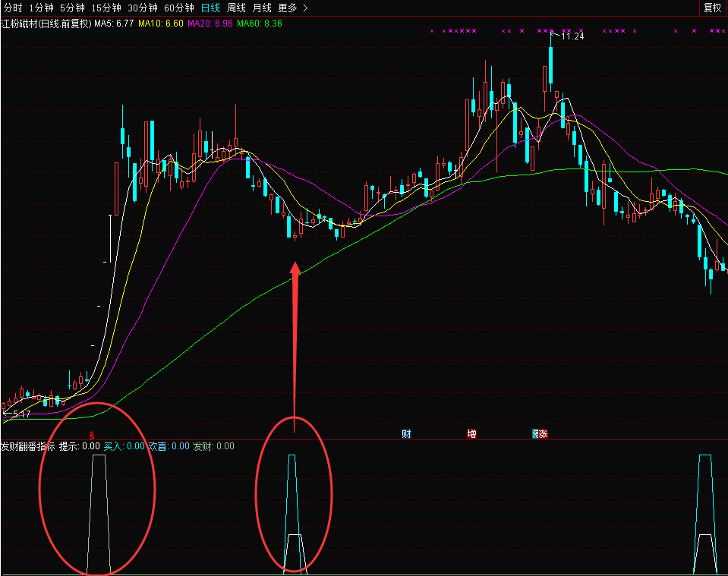Image resolution: width=728 pixels, height=576 pixels.
Task: Click the stock title 江粉磁材
Action: [20, 24]
